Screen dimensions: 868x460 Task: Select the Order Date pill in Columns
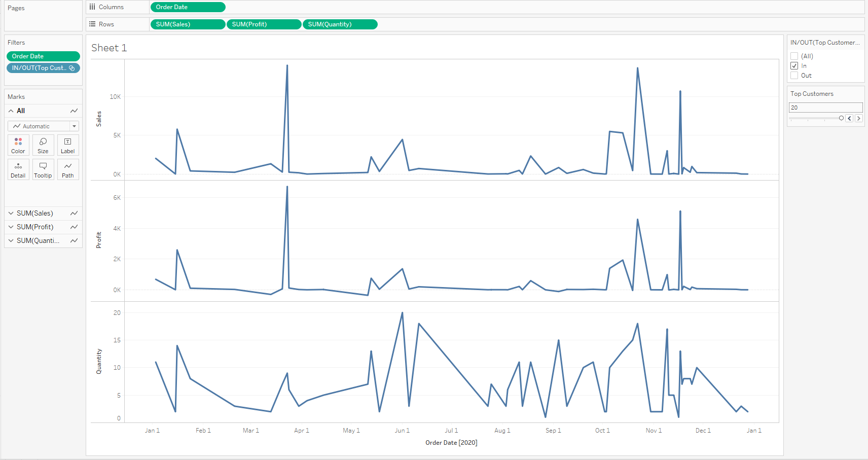[x=188, y=7]
